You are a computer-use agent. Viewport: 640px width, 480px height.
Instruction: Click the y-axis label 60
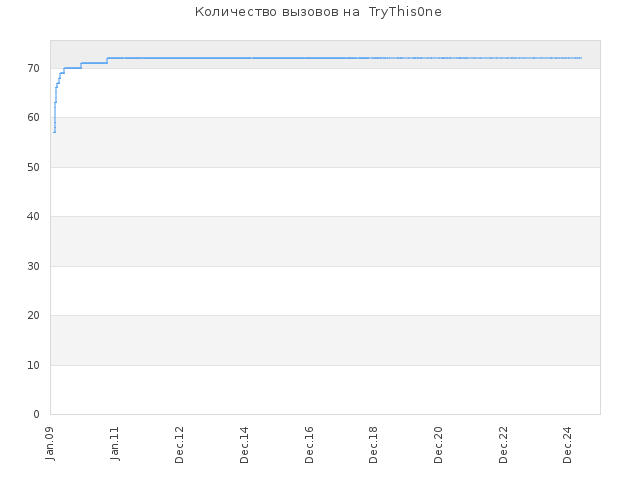click(x=33, y=118)
